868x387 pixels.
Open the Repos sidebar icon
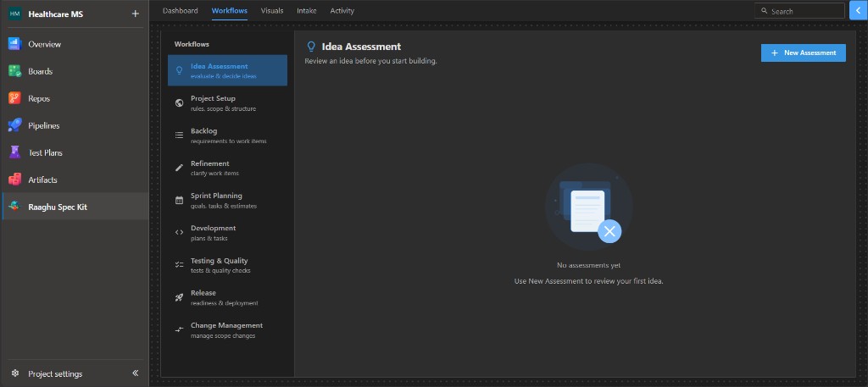coord(14,98)
